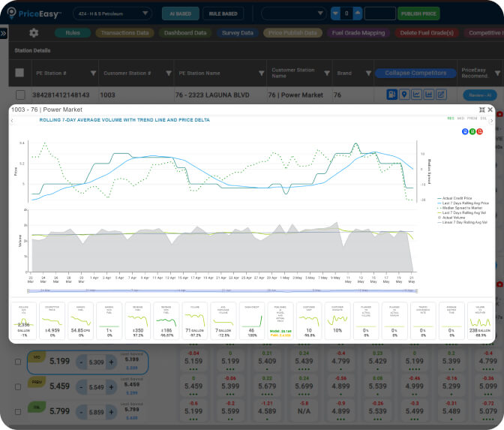This screenshot has height=430, width=504.
Task: Click the green round export icon above the chart
Action: 472,131
